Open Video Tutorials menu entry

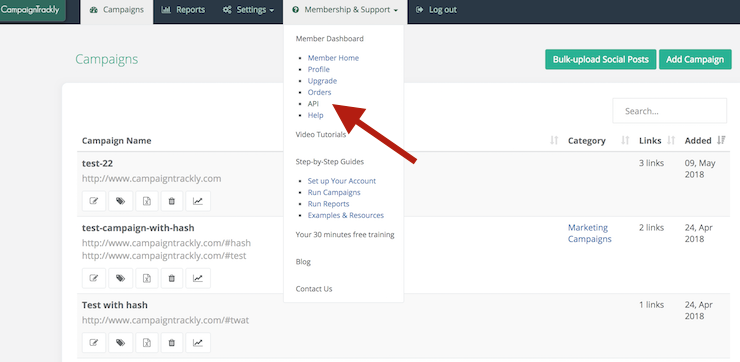coord(320,135)
